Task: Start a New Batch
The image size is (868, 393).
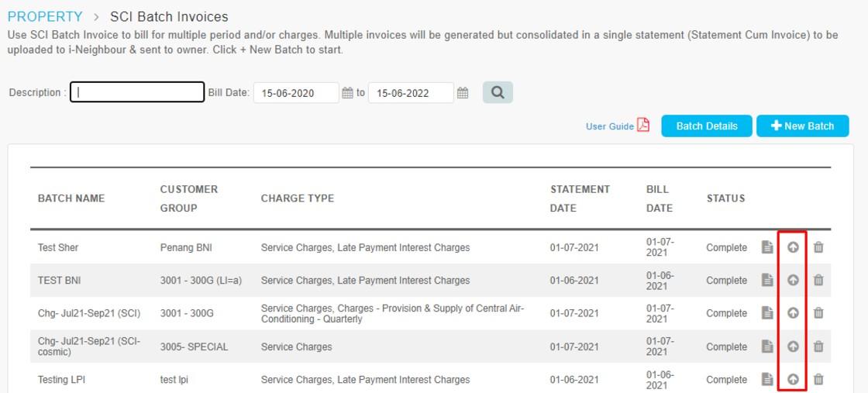Action: 803,126
